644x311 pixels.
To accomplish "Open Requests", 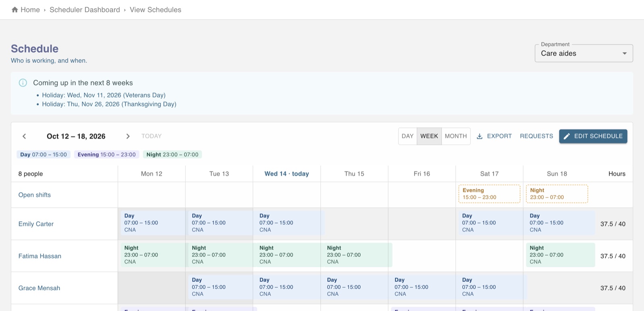I will coord(537,136).
